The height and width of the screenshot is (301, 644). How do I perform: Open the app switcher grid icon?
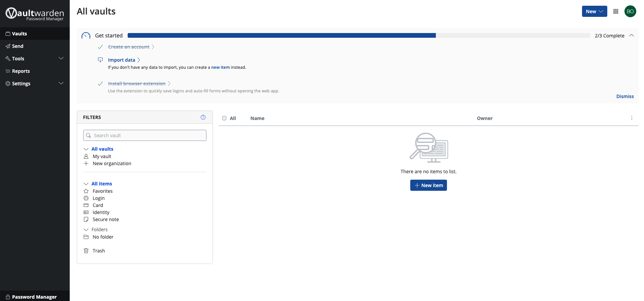pos(616,11)
